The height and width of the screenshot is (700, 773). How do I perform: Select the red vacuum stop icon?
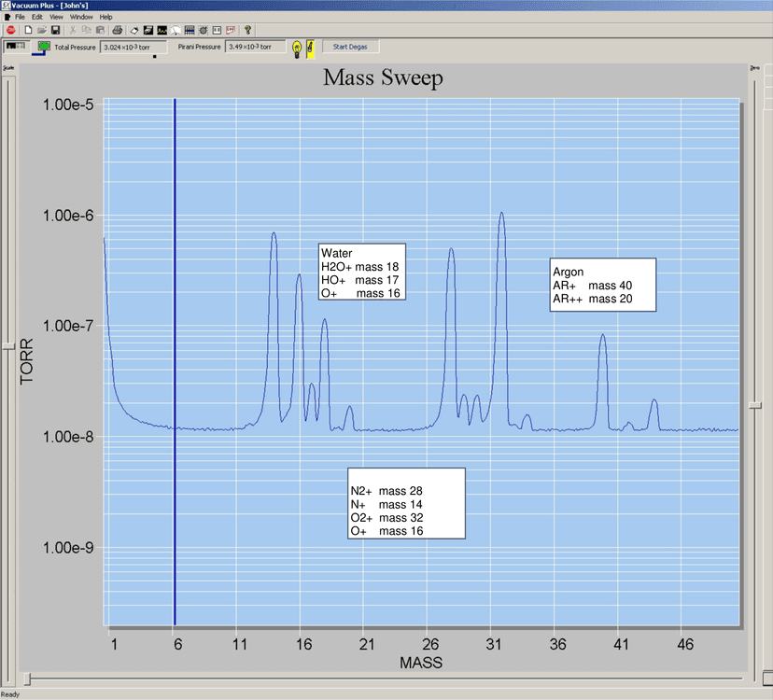[9, 30]
